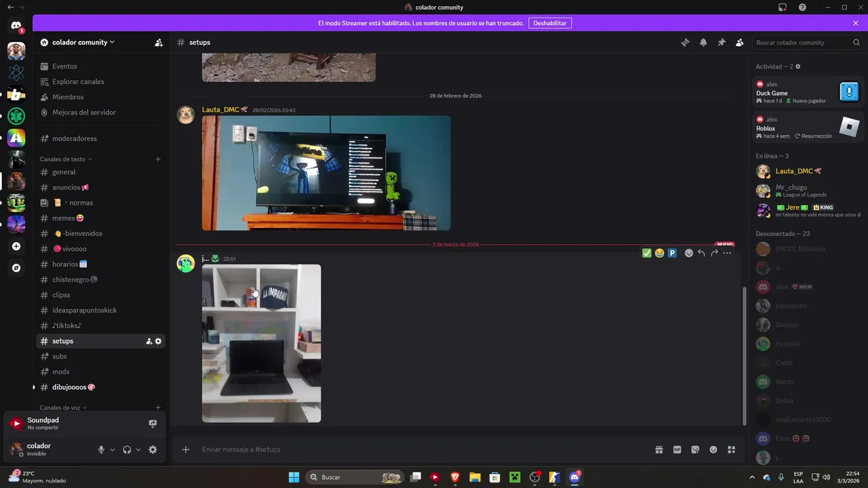Attach a file with plus button

click(186, 449)
